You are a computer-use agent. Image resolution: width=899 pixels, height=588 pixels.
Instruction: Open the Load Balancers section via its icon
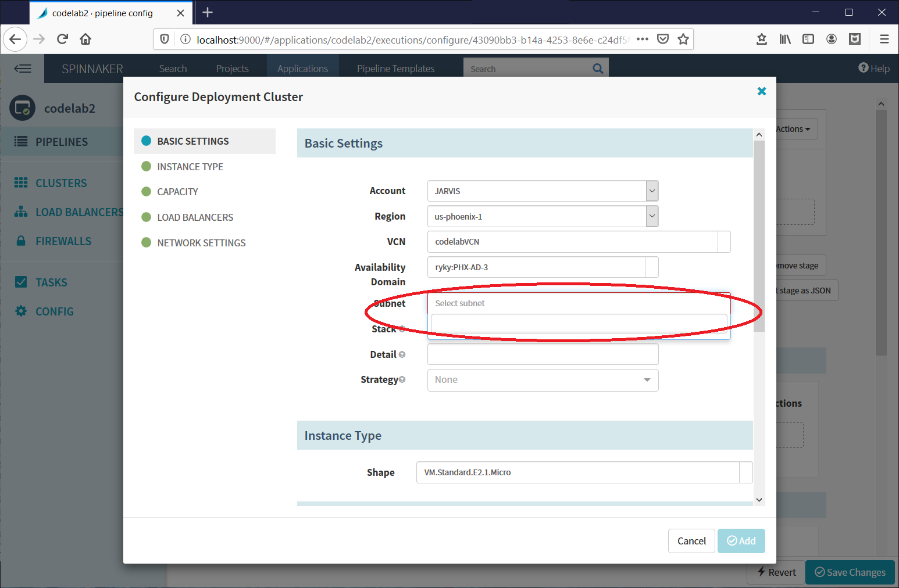22,211
